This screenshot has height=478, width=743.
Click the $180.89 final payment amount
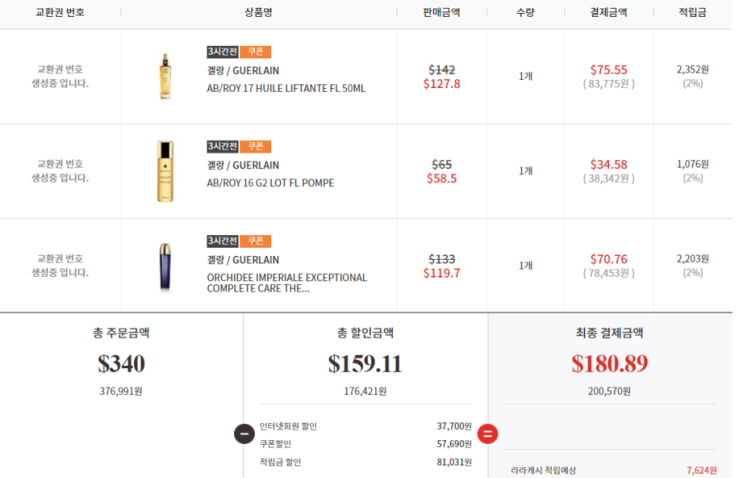click(x=610, y=364)
